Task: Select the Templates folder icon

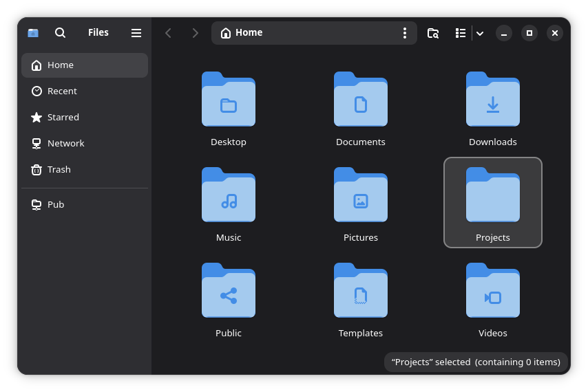Action: click(x=360, y=290)
